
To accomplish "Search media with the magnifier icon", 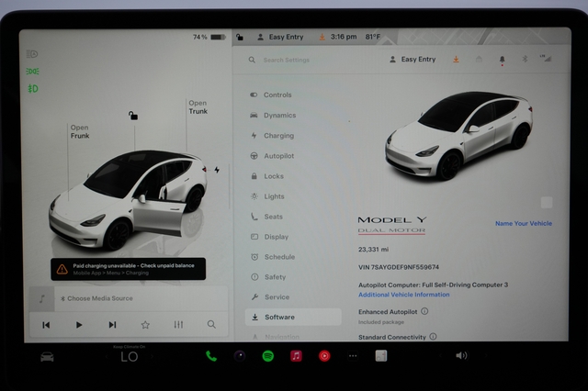I will pos(211,324).
